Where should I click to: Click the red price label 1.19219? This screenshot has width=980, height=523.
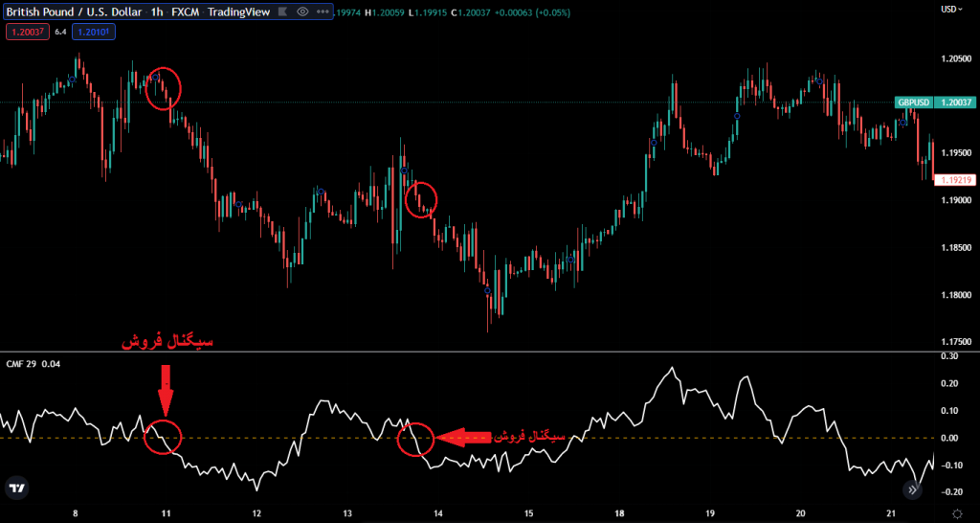point(954,179)
